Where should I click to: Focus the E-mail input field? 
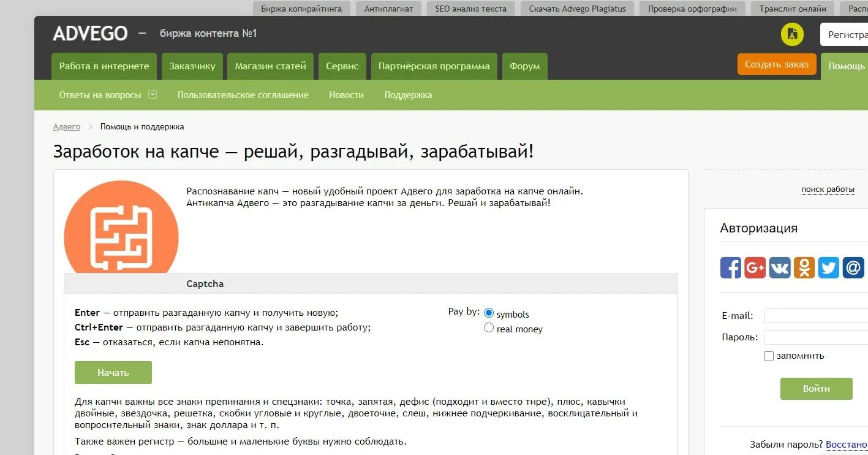pyautogui.click(x=816, y=316)
